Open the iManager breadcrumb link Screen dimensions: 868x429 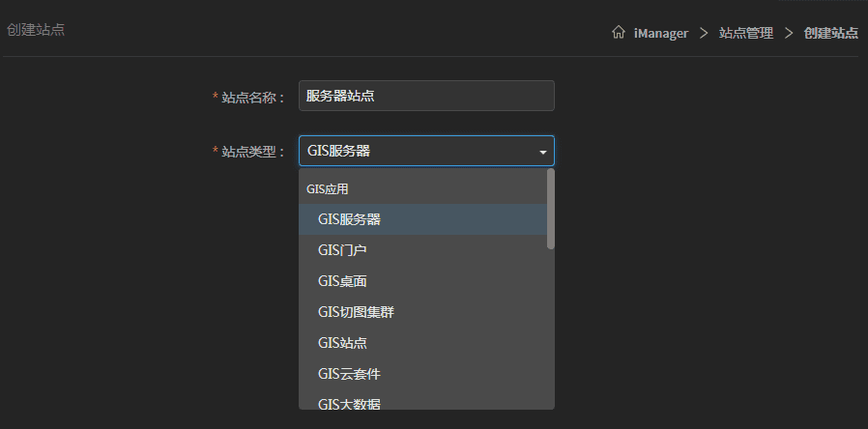pos(661,33)
